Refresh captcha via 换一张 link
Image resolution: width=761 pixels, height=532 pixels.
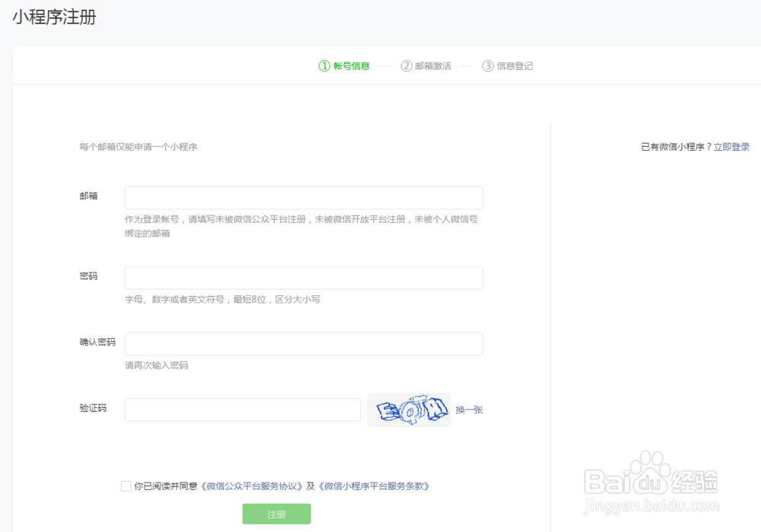pos(469,410)
